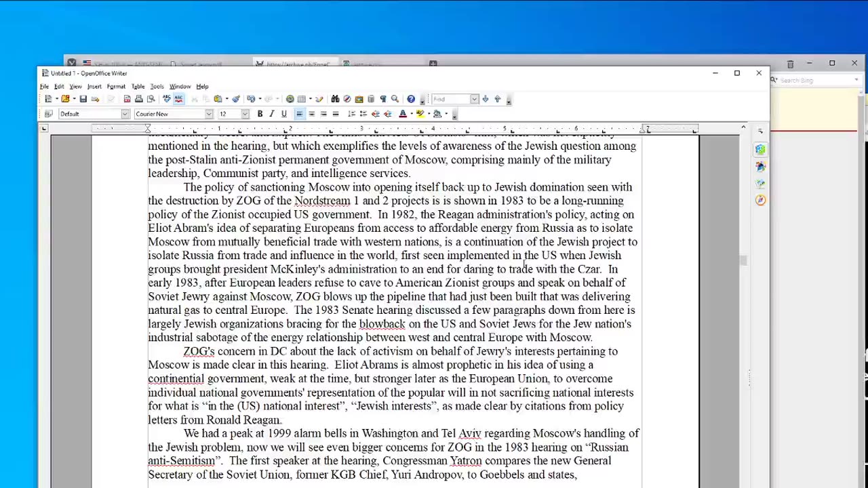Open Highlighting color dropdown arrow
The image size is (868, 488).
429,114
